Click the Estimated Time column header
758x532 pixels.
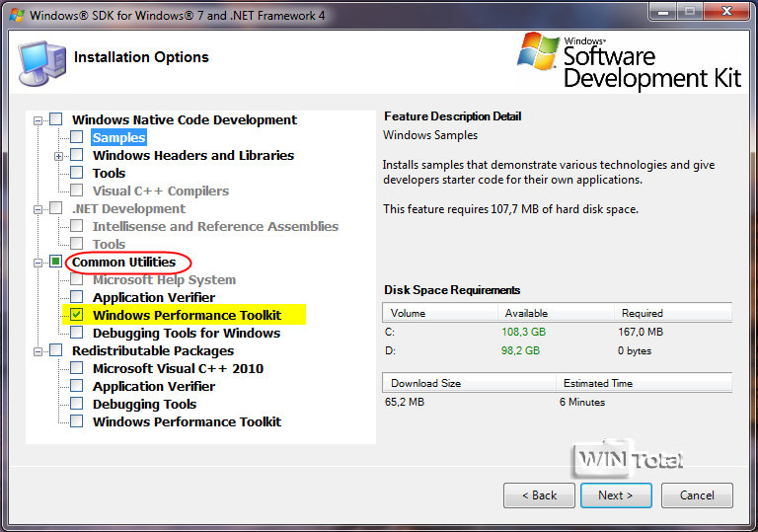[x=644, y=383]
